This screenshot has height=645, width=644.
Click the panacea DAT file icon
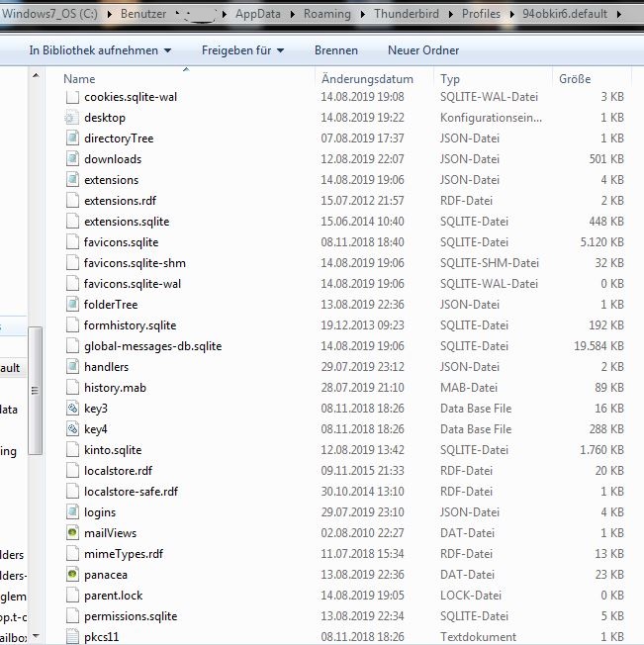(72, 575)
